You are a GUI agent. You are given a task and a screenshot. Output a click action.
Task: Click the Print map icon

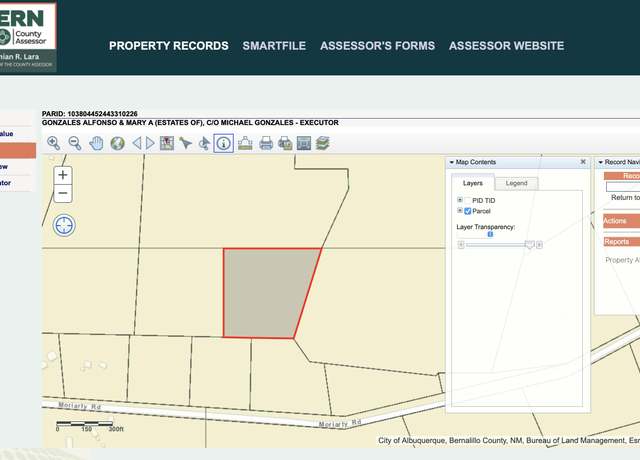click(266, 143)
